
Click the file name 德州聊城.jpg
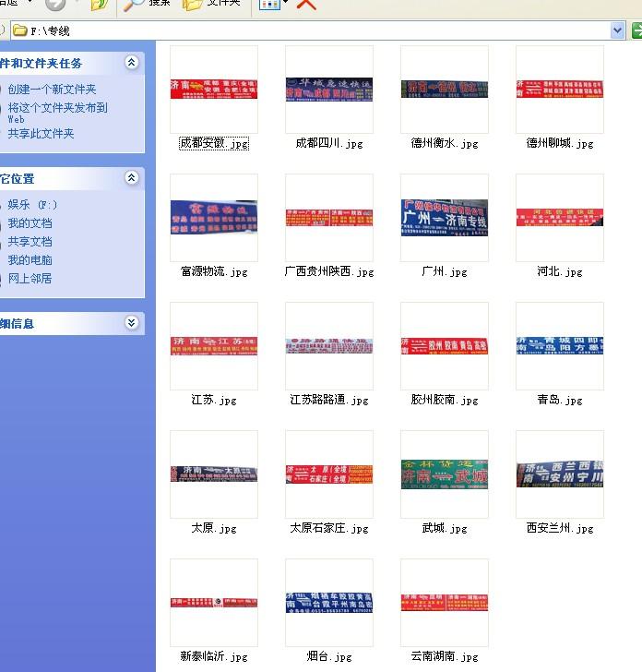[x=560, y=143]
